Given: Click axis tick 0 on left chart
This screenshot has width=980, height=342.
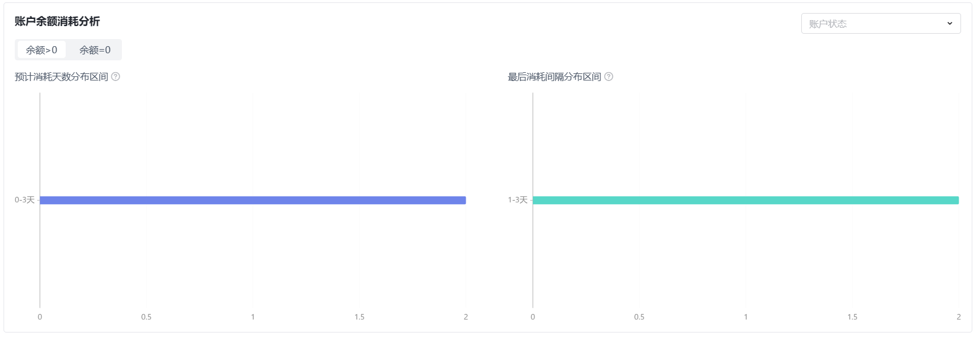Looking at the screenshot, I should (40, 317).
